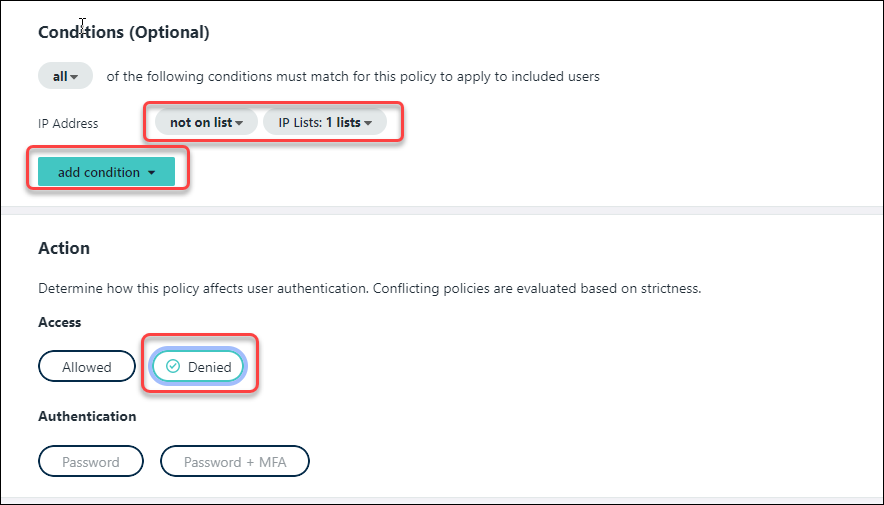
Task: Click the "conditions must match" sentence
Action: click(353, 77)
